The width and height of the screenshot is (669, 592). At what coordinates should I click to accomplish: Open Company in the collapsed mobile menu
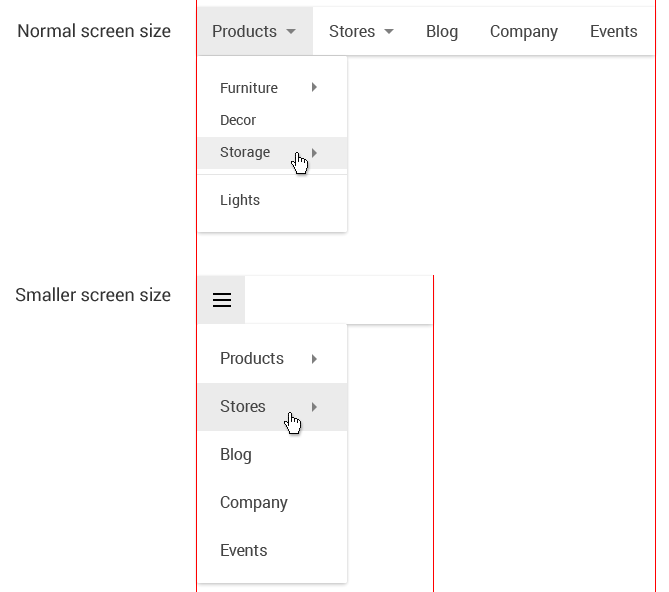point(254,503)
